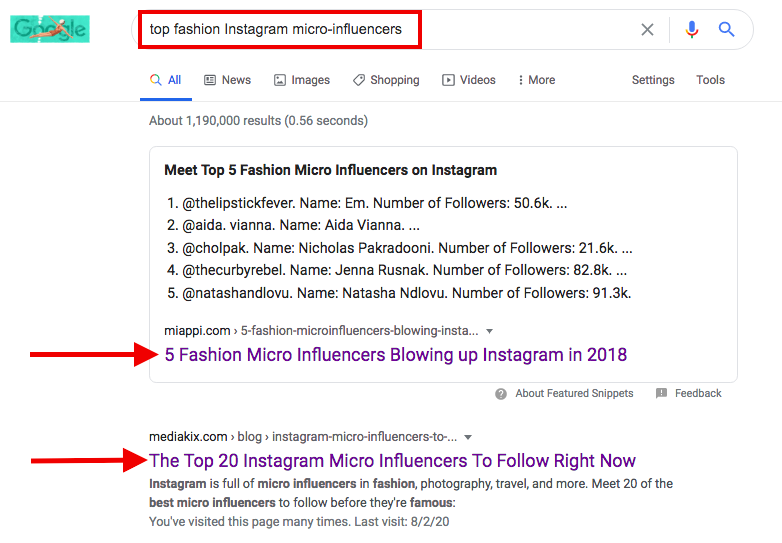The height and width of the screenshot is (543, 782).
Task: Click the Google logo
Action: (49, 29)
